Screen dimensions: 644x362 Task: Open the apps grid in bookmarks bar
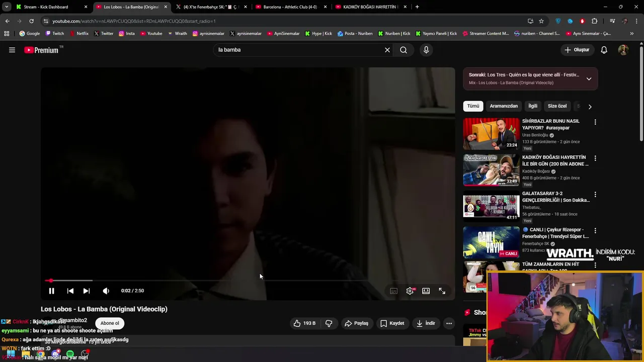point(7,34)
